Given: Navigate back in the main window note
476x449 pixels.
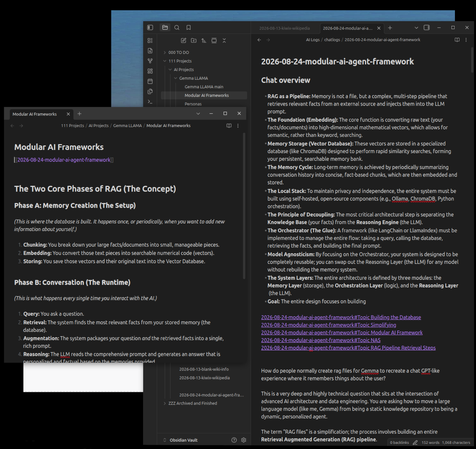Looking at the screenshot, I should (259, 40).
